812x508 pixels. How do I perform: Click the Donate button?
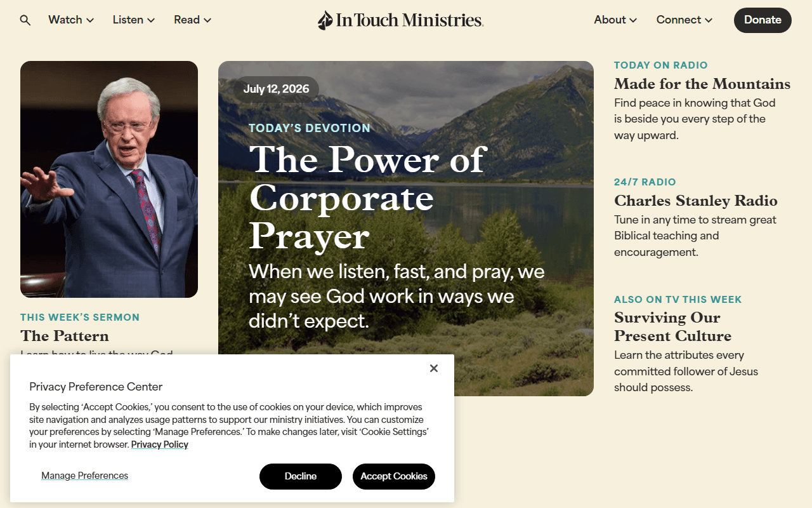click(x=763, y=20)
